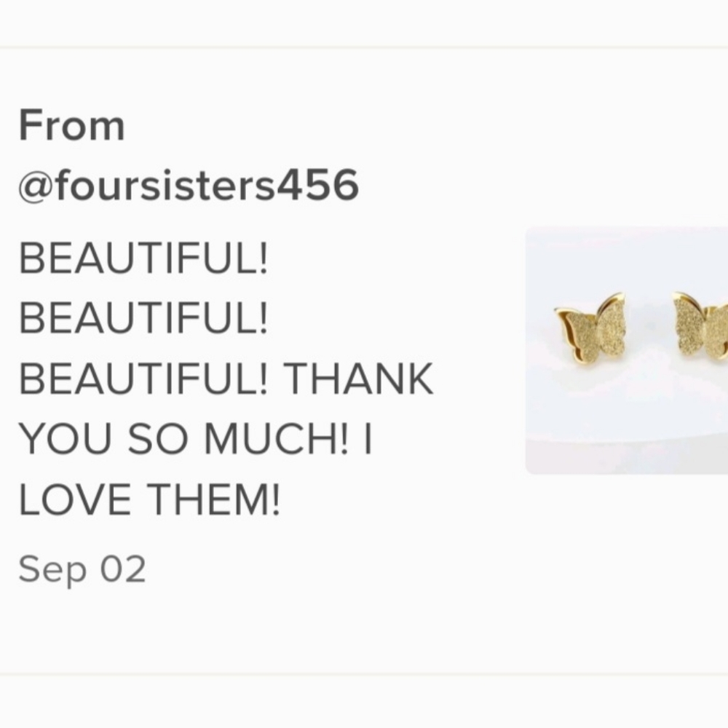Open the gold butterfly earrings thumbnail
The width and height of the screenshot is (728, 728).
626,351
